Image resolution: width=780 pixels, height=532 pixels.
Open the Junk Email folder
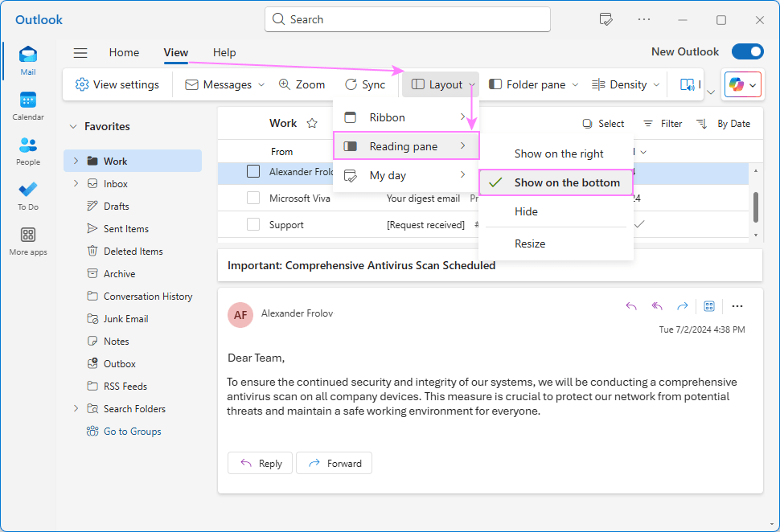pos(125,319)
